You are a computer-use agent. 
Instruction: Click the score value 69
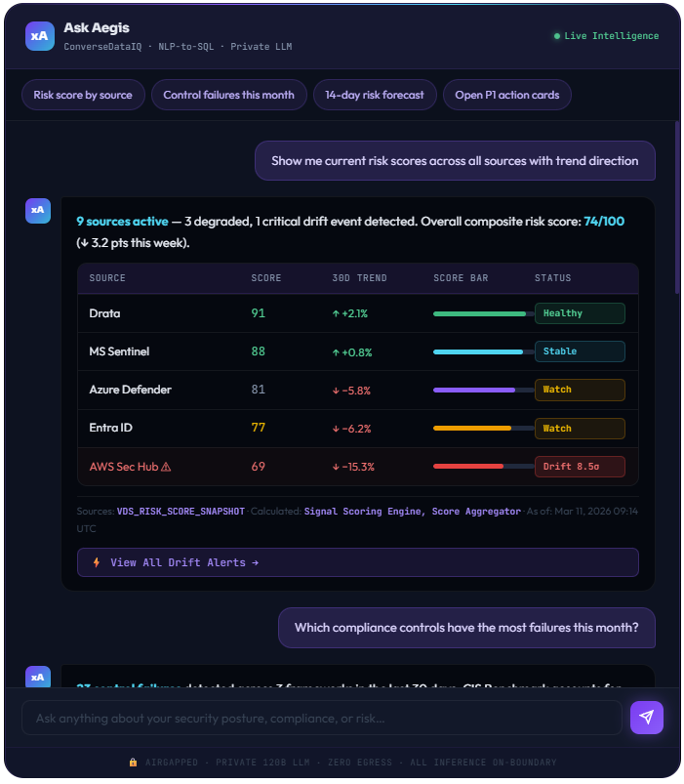pyautogui.click(x=259, y=467)
